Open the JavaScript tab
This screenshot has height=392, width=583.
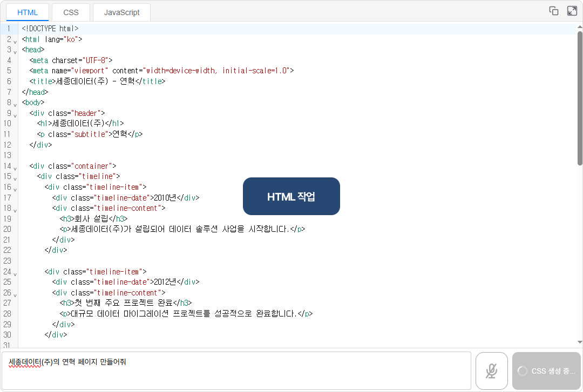(x=121, y=12)
